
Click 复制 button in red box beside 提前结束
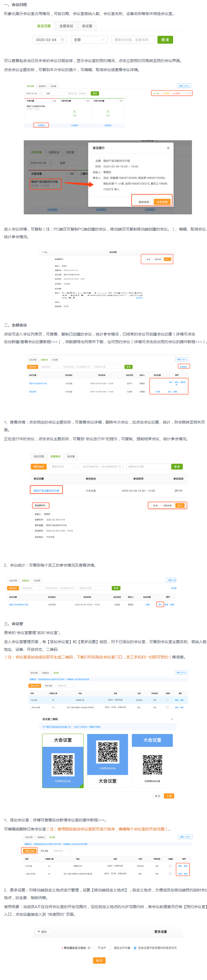click(155, 505)
